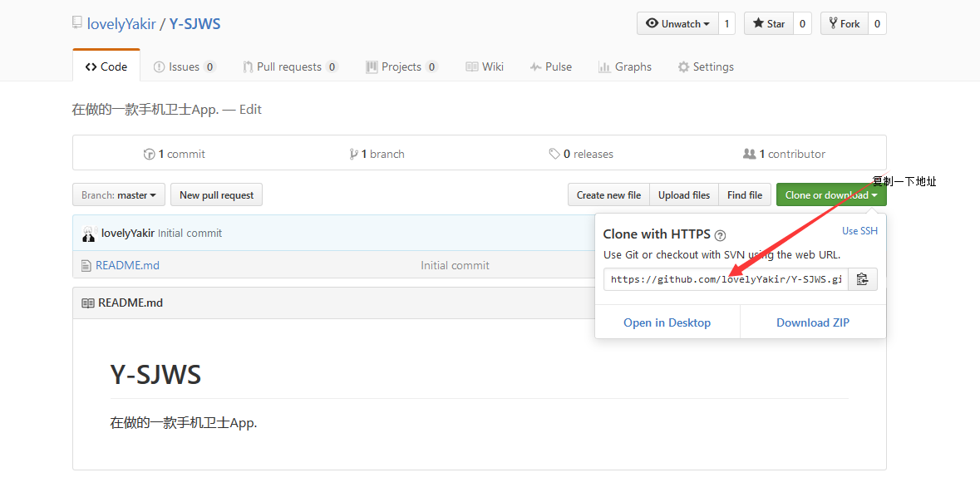Click Download ZIP
The width and height of the screenshot is (980, 502).
pyautogui.click(x=813, y=322)
